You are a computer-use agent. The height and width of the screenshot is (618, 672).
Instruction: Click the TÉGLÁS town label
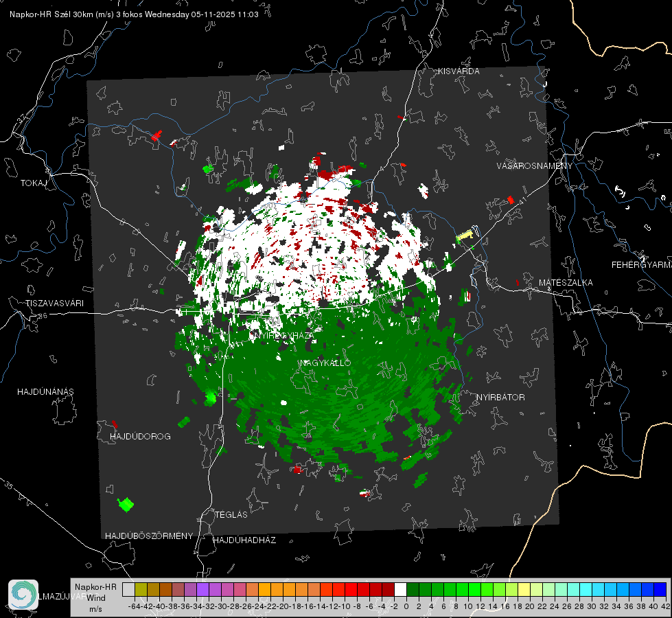click(x=231, y=515)
